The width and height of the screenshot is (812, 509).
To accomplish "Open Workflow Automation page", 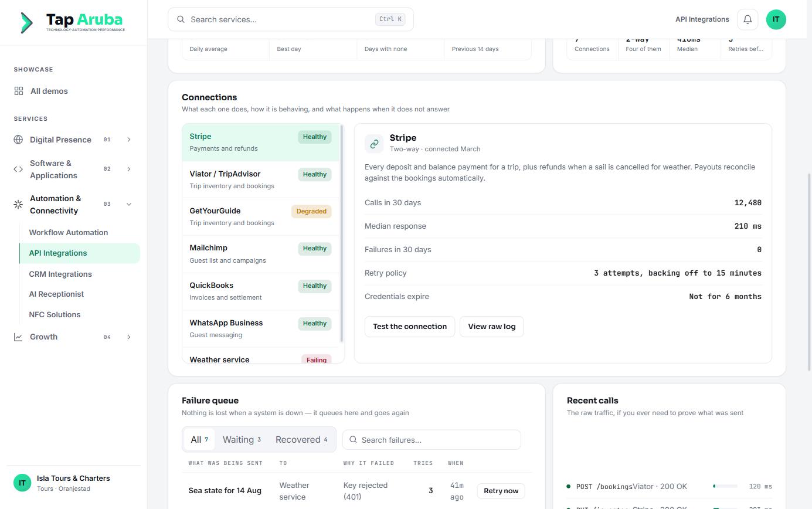I will [x=69, y=232].
